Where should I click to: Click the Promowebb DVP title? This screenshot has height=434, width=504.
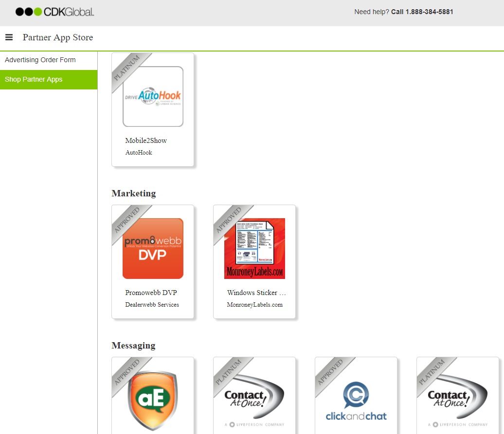(151, 293)
